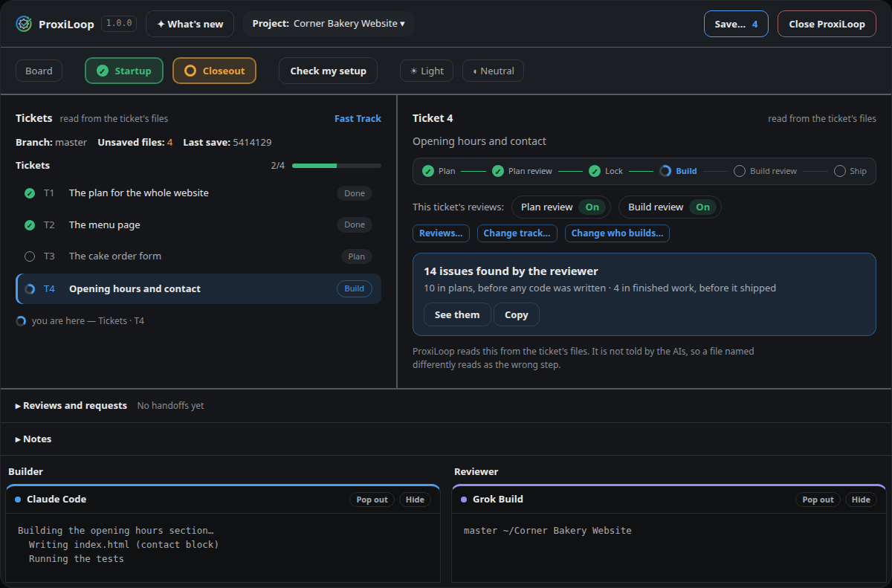Click the blue dot beside Claude Code
892x588 pixels.
[18, 500]
